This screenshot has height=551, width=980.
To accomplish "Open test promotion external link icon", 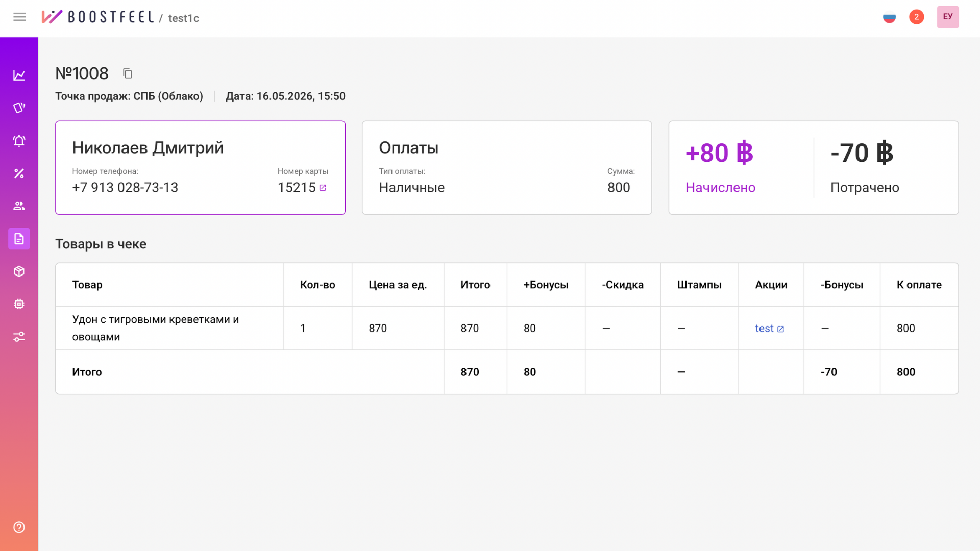I will (x=780, y=329).
